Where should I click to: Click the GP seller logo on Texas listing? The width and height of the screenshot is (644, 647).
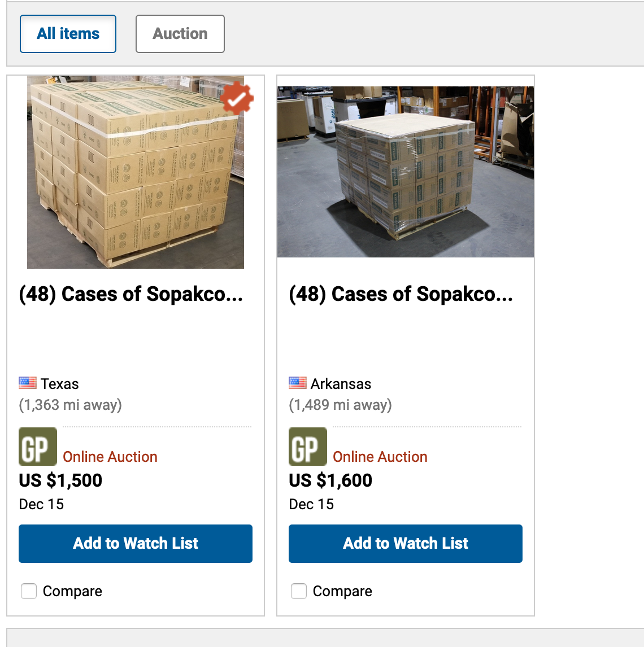38,447
